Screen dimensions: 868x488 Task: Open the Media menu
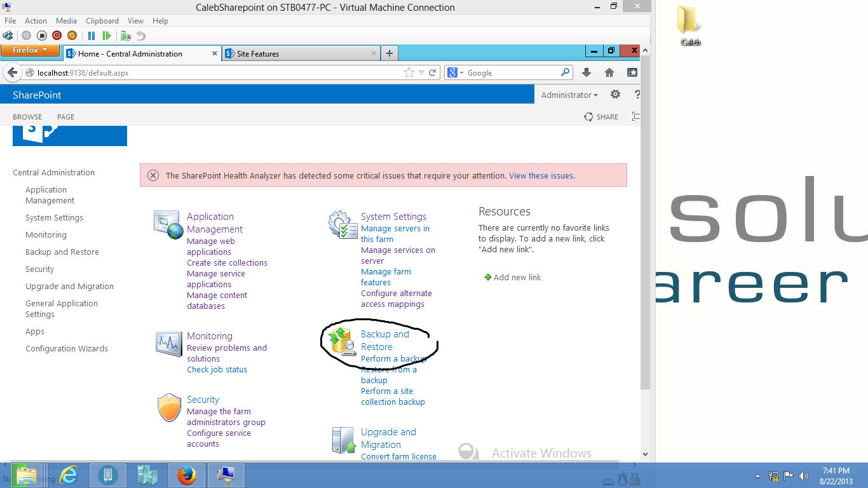tap(66, 21)
